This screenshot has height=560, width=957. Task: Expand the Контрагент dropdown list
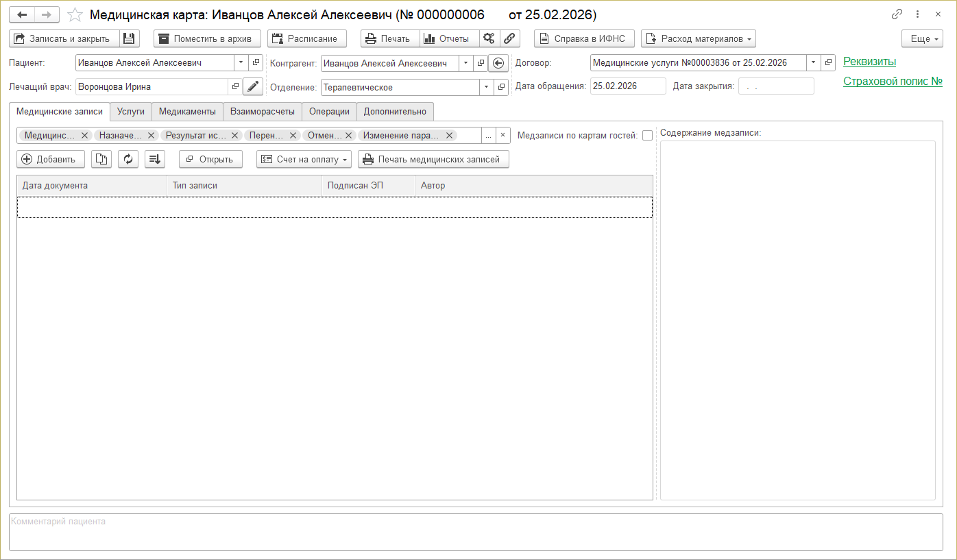[465, 63]
